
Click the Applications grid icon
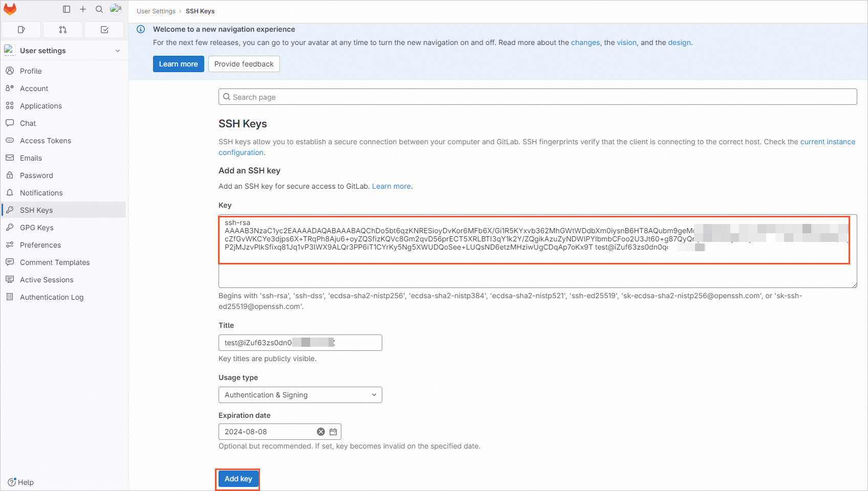[10, 105]
